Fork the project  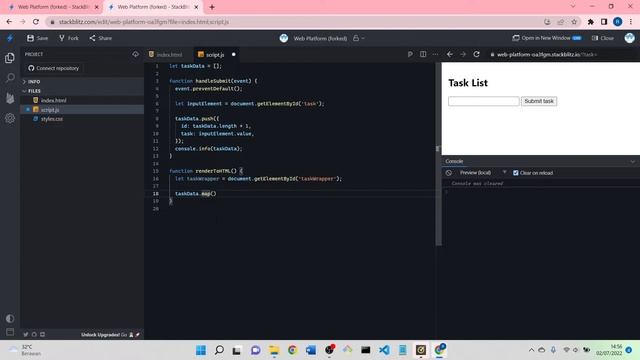pos(69,38)
